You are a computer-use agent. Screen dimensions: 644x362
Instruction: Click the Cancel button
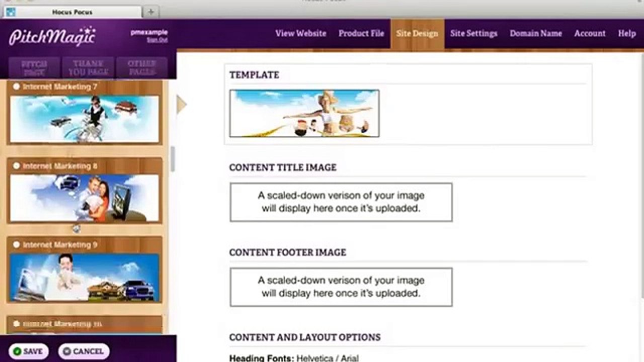(84, 351)
